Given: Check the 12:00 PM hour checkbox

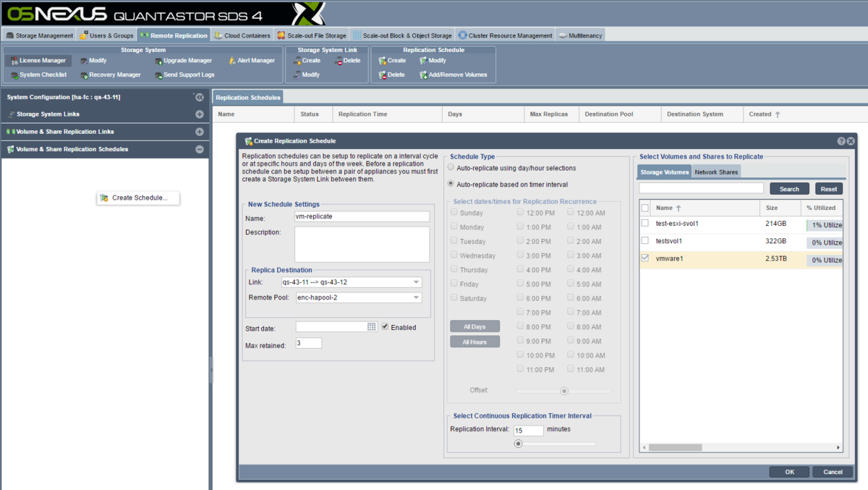Looking at the screenshot, I should [x=520, y=213].
